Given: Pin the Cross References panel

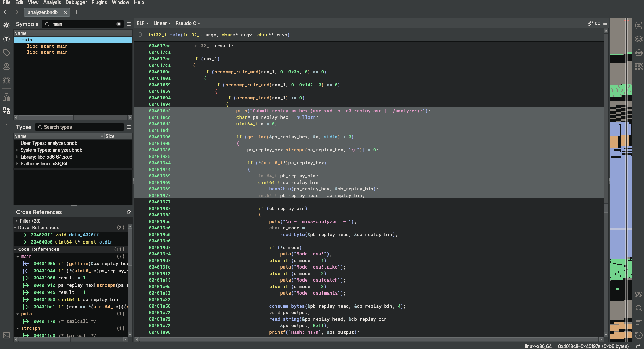Looking at the screenshot, I should pyautogui.click(x=129, y=212).
